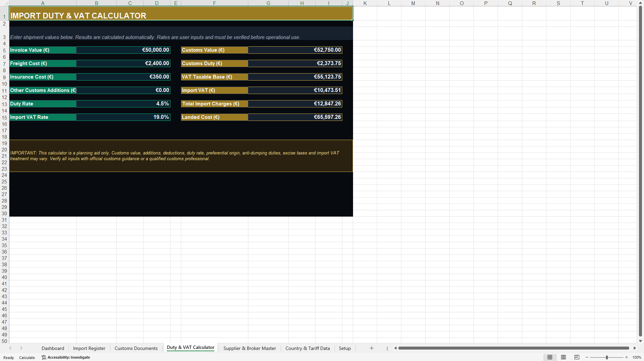Adjust the zoom slider handle
The width and height of the screenshot is (644, 361).
607,357
